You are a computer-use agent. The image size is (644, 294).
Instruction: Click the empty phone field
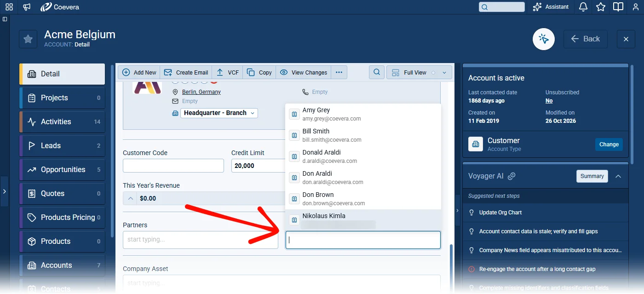click(320, 92)
